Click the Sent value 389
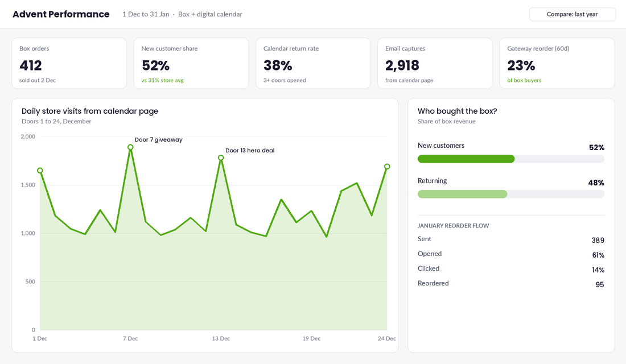The height and width of the screenshot is (364, 626). [598, 240]
